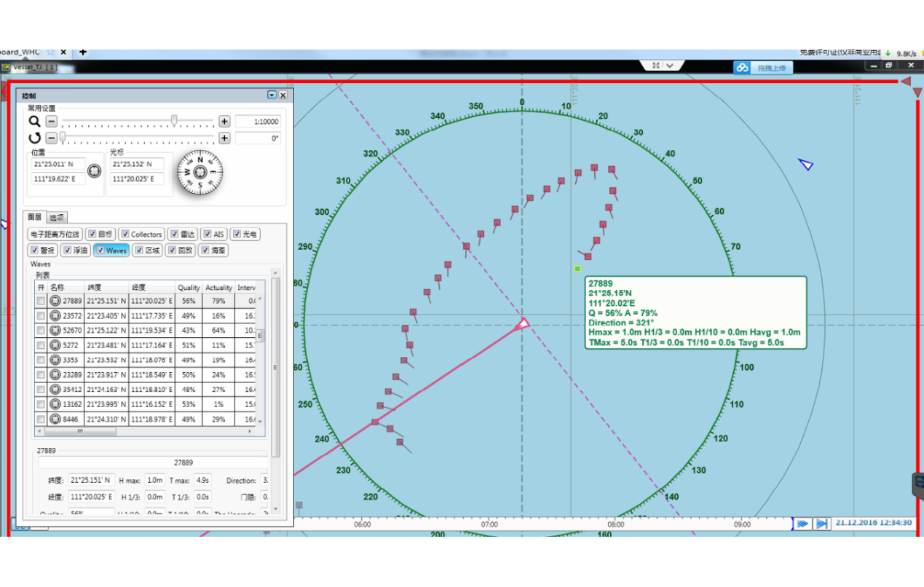This screenshot has height=587, width=924.
Task: Check the row checkbox for buoy 27889
Action: click(x=41, y=301)
